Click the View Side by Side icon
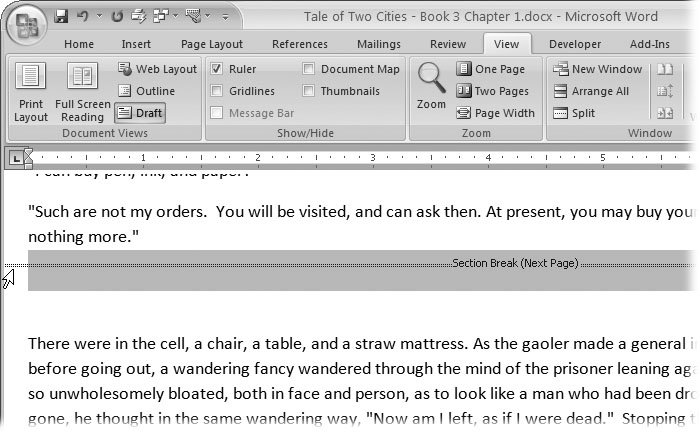 click(665, 69)
